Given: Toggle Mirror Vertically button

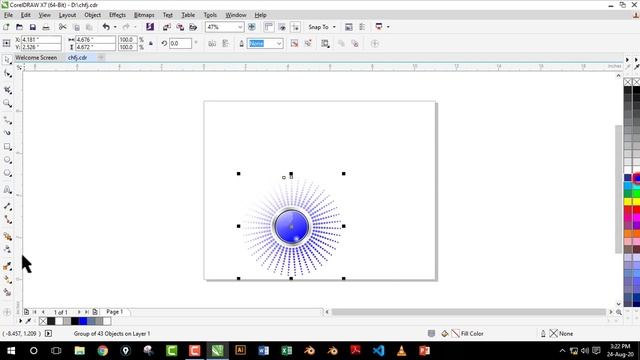Looking at the screenshot, I should pyautogui.click(x=225, y=43).
